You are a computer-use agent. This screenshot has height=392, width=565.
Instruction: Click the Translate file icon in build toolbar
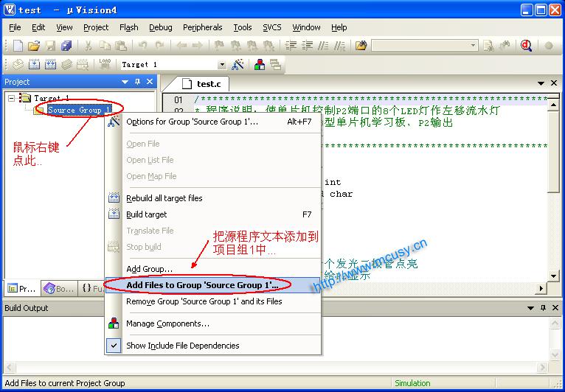click(x=18, y=64)
